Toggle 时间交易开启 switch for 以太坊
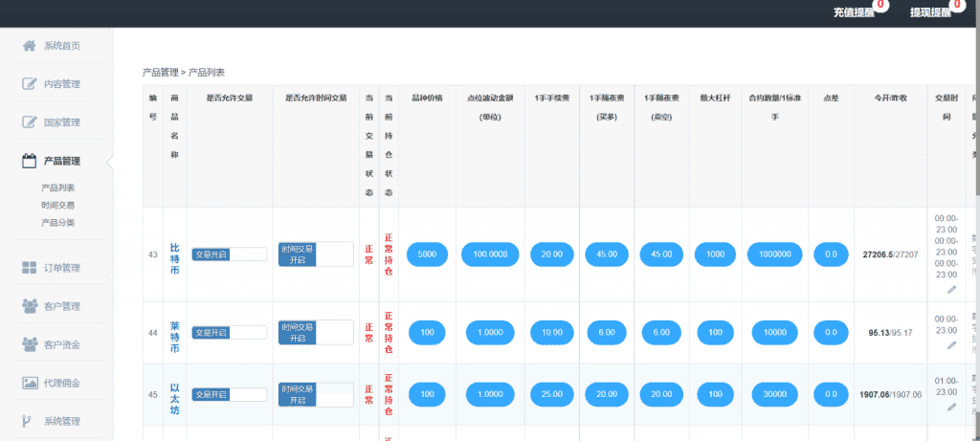Screen dimensions: 980x441 316,395
